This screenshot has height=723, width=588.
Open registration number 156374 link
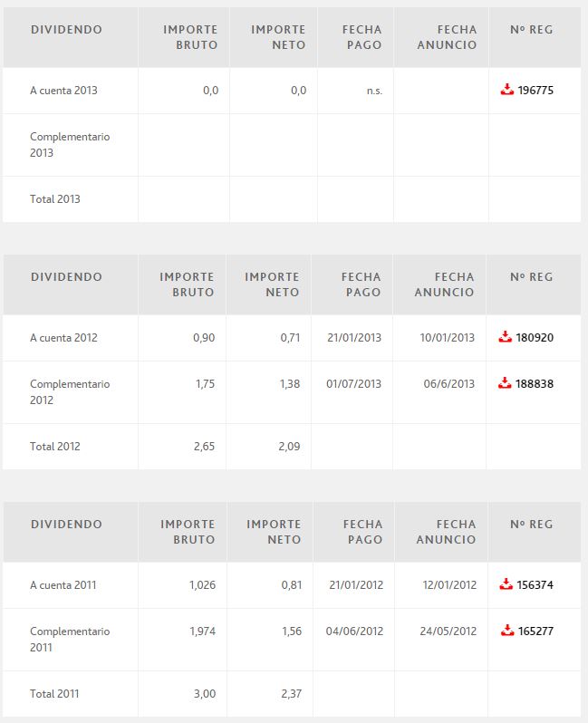535,585
